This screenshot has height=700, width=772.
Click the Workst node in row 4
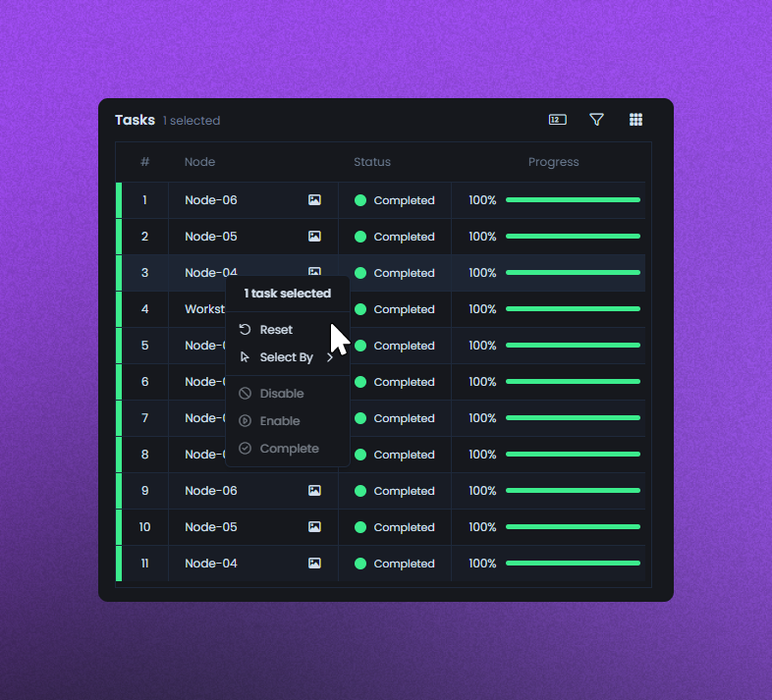click(x=205, y=309)
